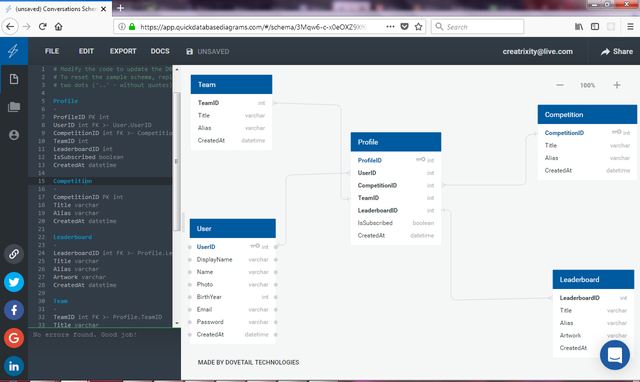Click 'No errors found' status message
Screen dimensions: 640x382
click(x=84, y=335)
